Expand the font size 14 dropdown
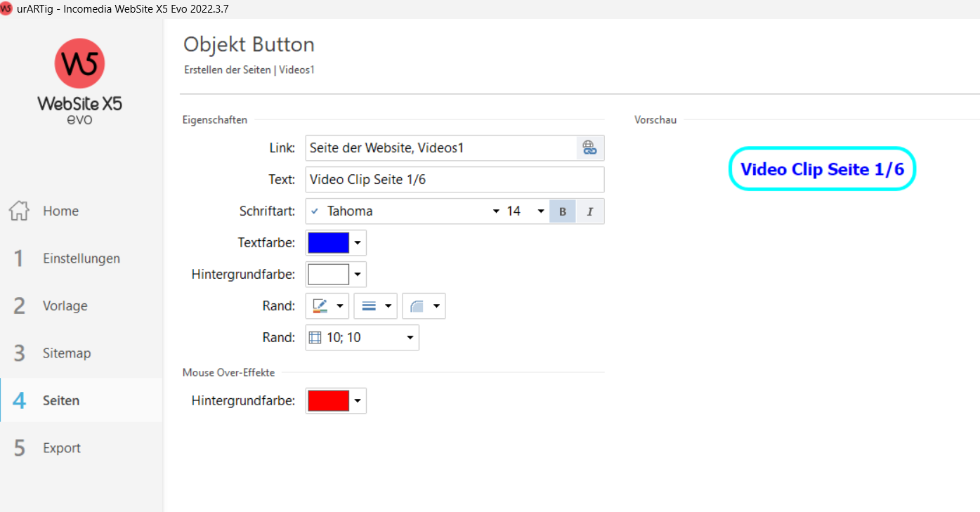This screenshot has width=980, height=512. pos(540,211)
